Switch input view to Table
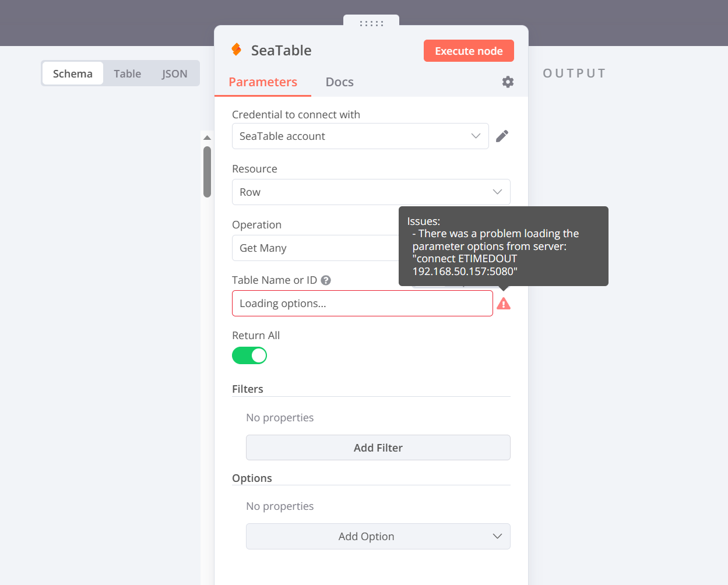 point(127,74)
